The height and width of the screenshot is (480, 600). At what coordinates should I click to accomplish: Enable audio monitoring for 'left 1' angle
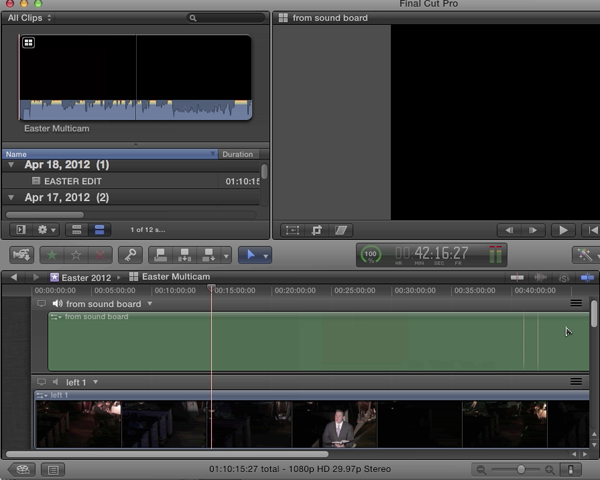[x=56, y=382]
